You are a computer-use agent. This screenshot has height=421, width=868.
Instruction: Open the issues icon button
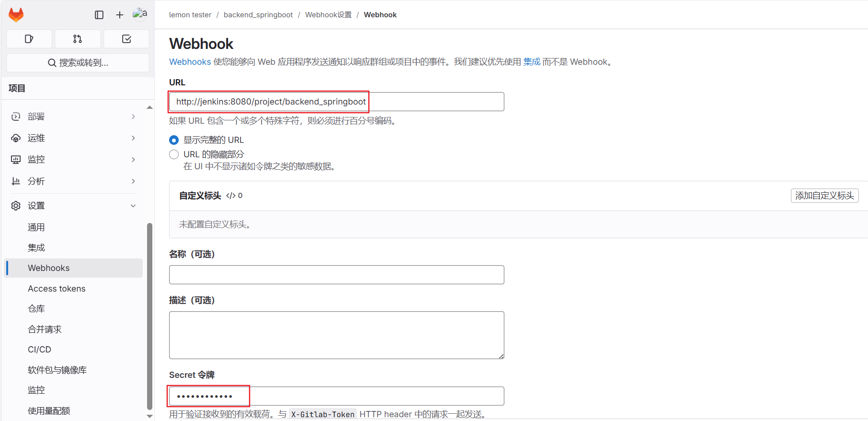[29, 39]
